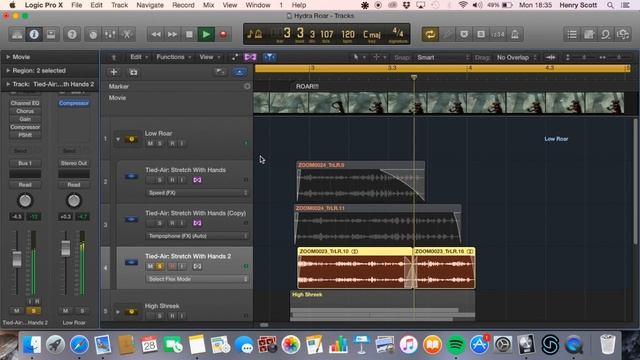Collapse the Low Roar track stack
The width and height of the screenshot is (640, 360).
(x=118, y=139)
